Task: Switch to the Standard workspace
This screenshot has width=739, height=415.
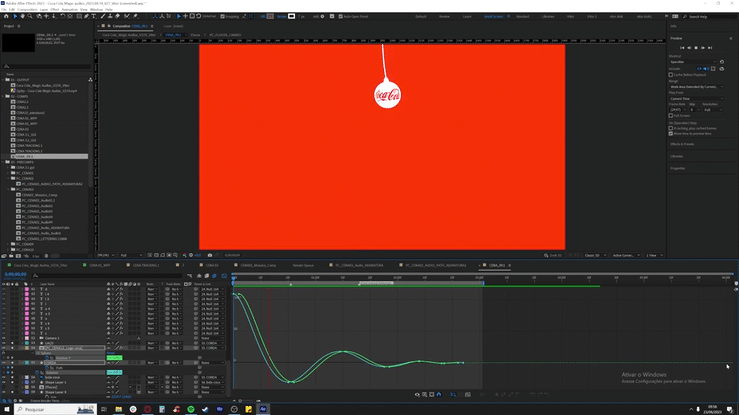Action: click(x=522, y=16)
